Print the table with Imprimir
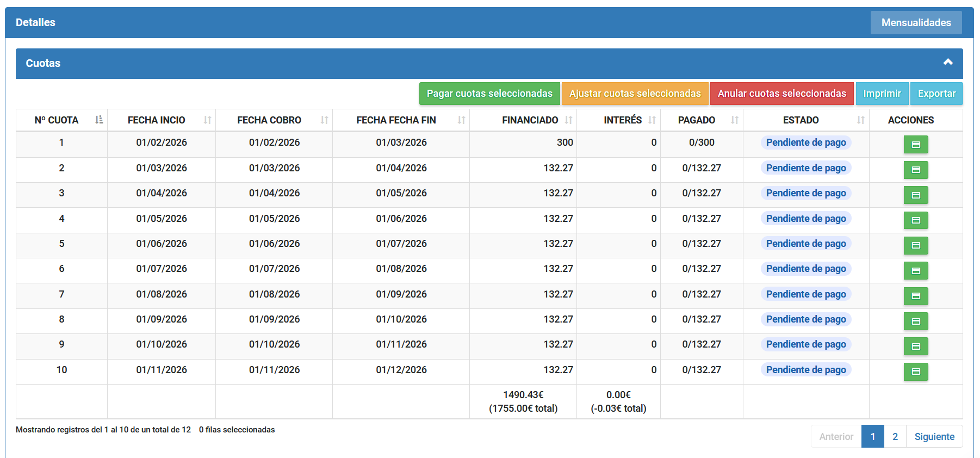This screenshot has height=458, width=980. (x=882, y=94)
